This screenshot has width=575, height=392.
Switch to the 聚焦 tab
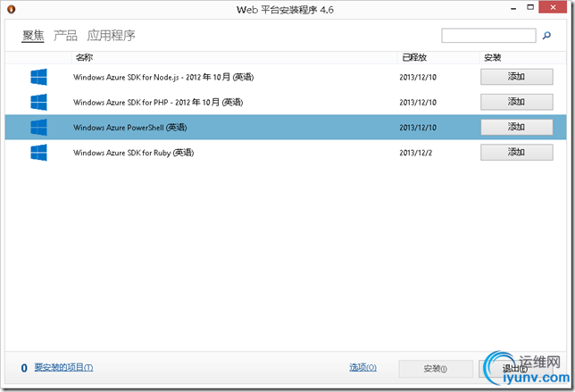pos(33,36)
